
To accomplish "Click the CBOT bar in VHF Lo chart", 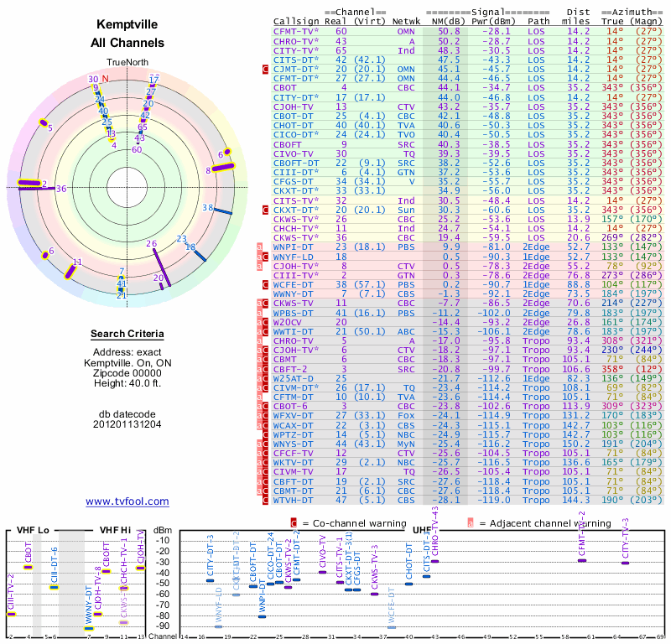I will 28,567.
